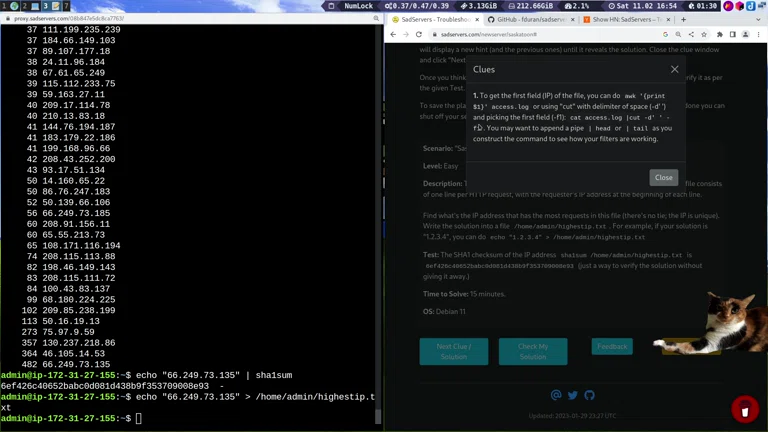Viewport: 768px width, 432px height.
Task: Click the Level: Easy text
Action: [x=440, y=166]
